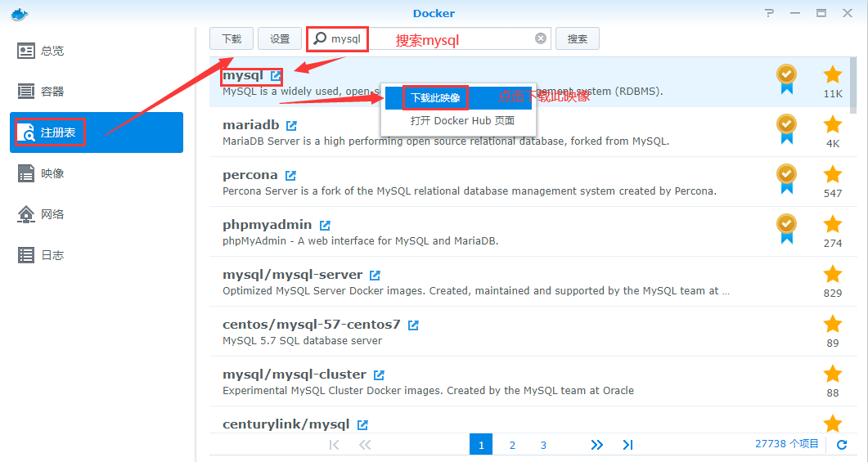
Task: Open the 日志 sidebar section
Action: (x=52, y=255)
